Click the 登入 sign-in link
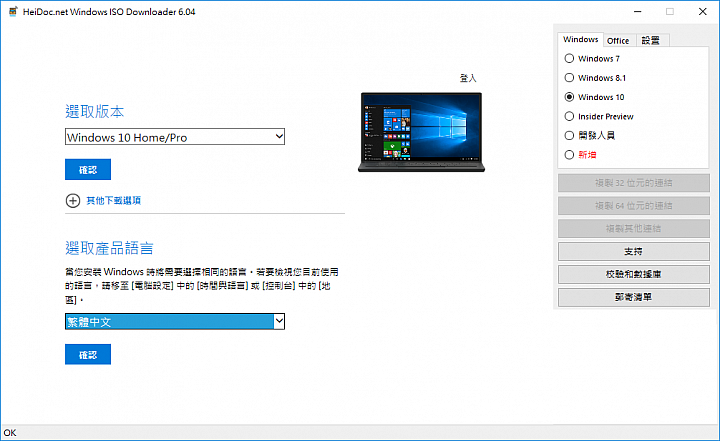The height and width of the screenshot is (441, 720). 468,78
